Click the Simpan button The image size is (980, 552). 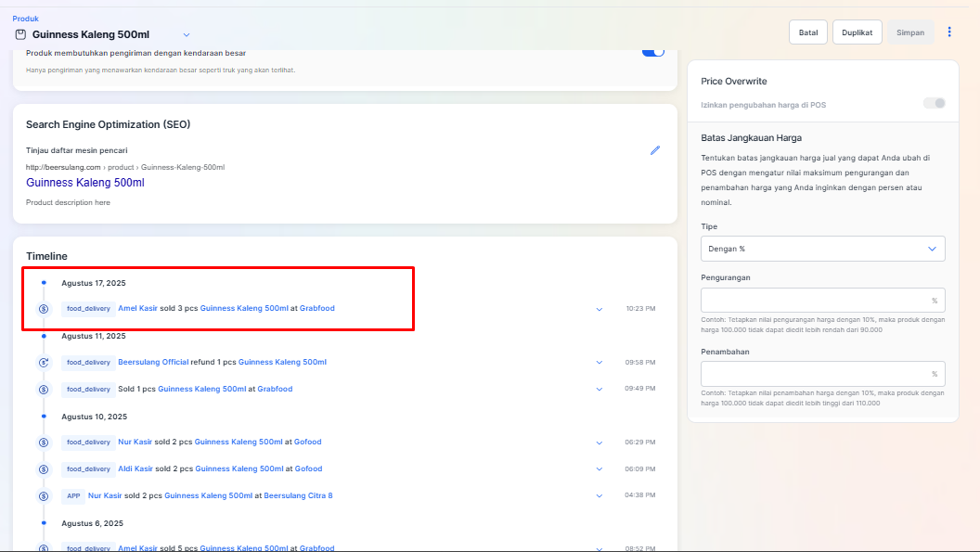pyautogui.click(x=910, y=32)
